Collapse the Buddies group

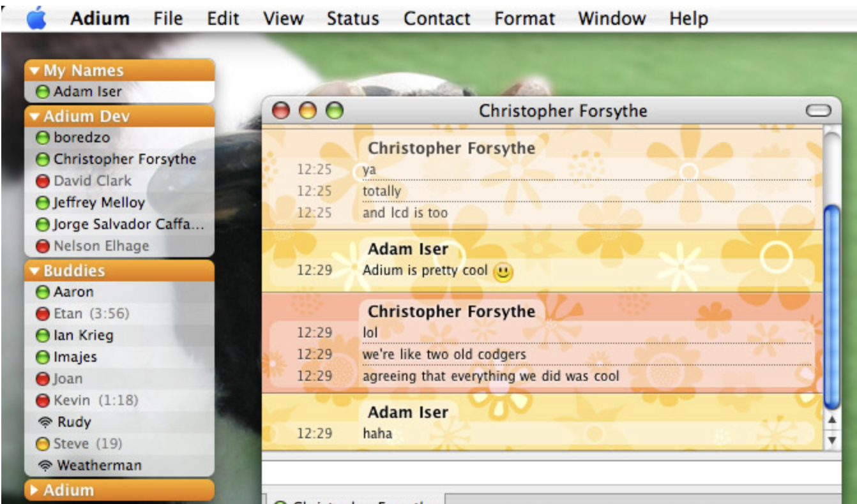click(x=34, y=271)
